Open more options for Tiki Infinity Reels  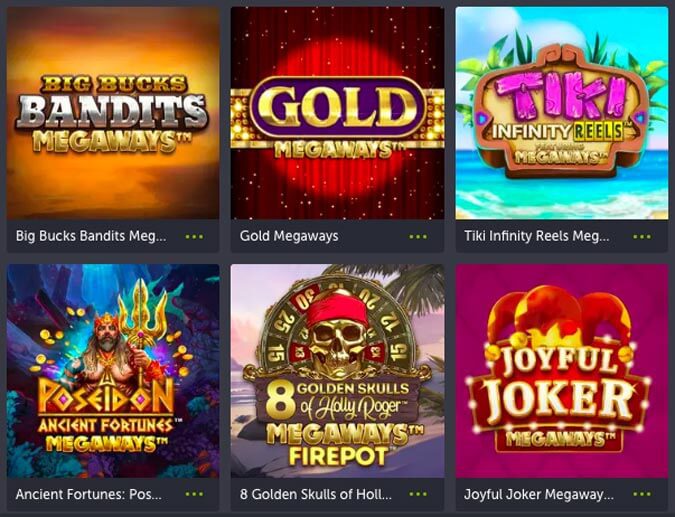coord(642,236)
